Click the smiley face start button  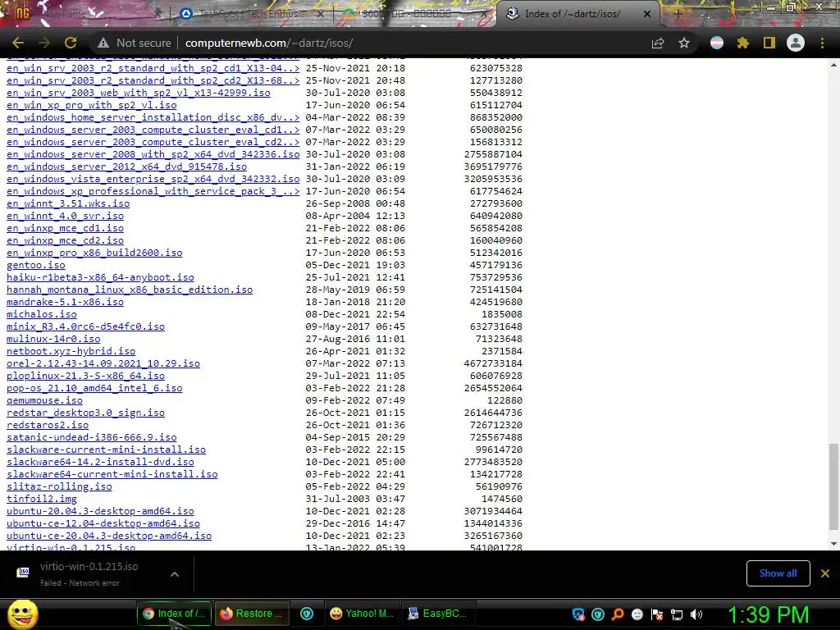pyautogui.click(x=22, y=614)
